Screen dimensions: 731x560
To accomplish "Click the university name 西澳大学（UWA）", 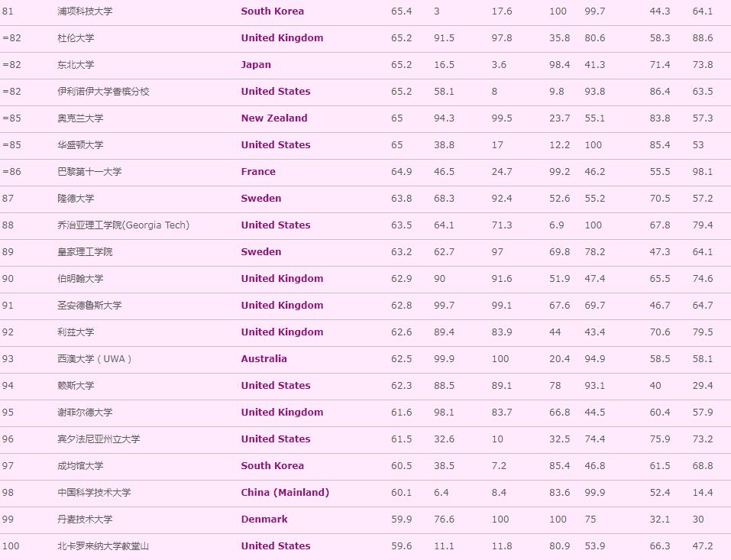I will pos(95,358).
